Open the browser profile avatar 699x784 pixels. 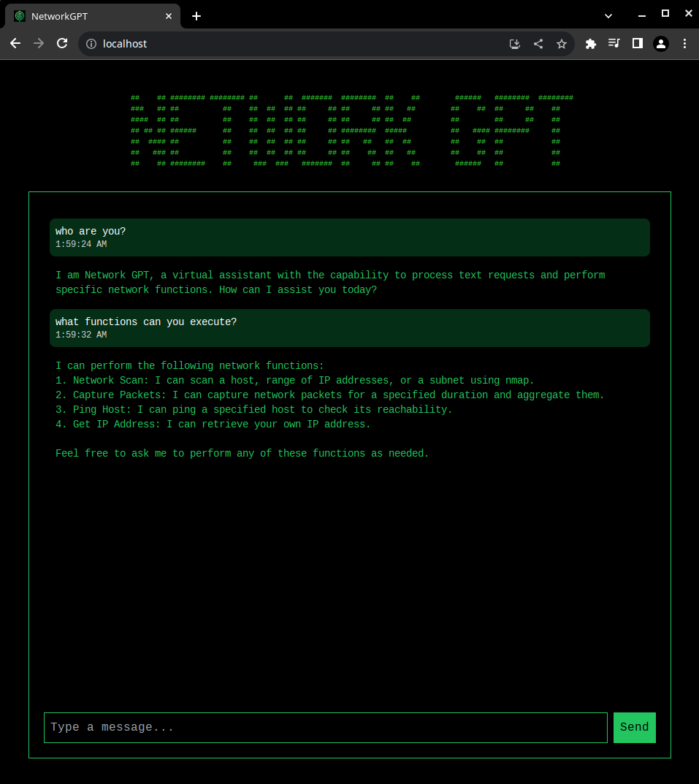tap(661, 43)
